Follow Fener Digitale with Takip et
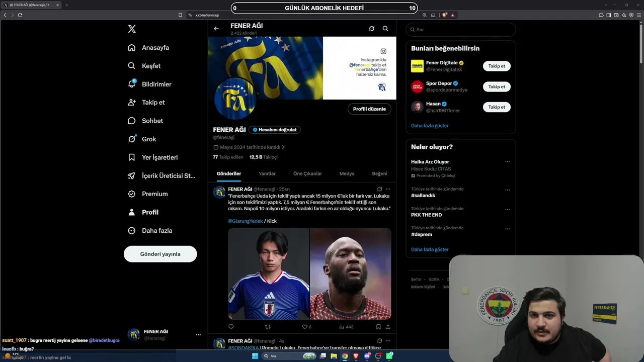644x362 pixels. coord(497,66)
